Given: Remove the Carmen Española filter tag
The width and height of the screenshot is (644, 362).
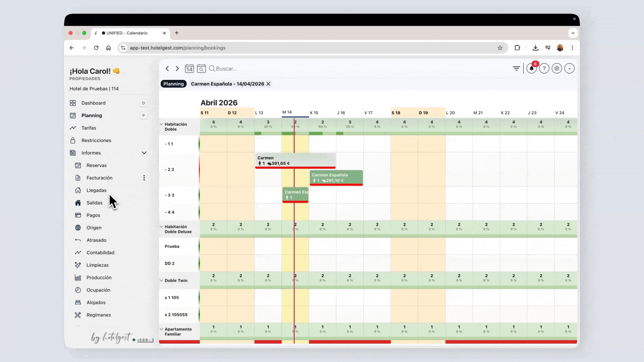Looking at the screenshot, I should point(268,84).
